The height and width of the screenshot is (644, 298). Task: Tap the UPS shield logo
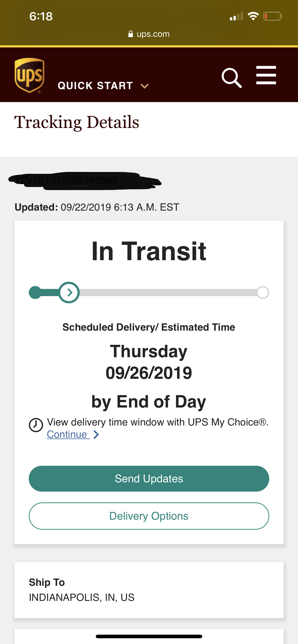[x=30, y=75]
